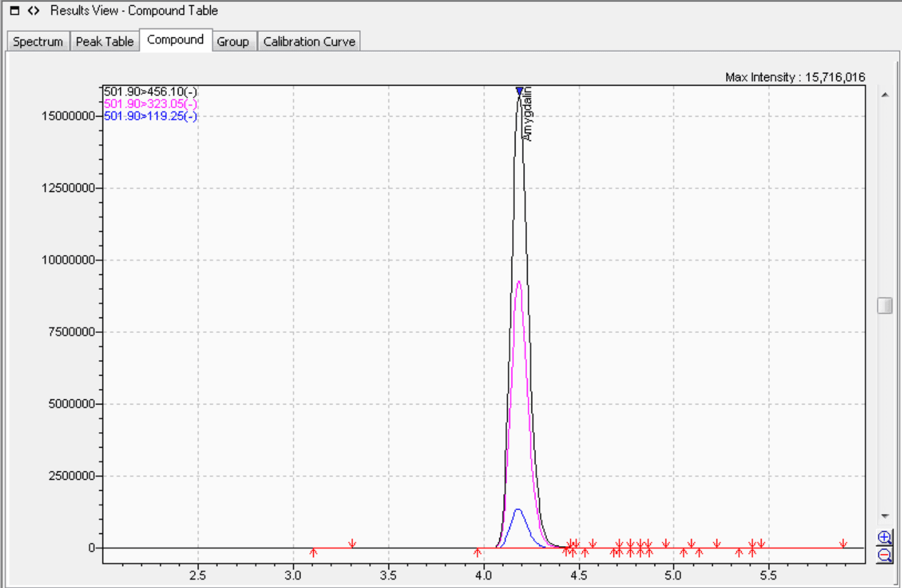Viewport: 902px width, 588px height.
Task: Click the red peak marker near 5.9 minutes
Action: tap(843, 544)
